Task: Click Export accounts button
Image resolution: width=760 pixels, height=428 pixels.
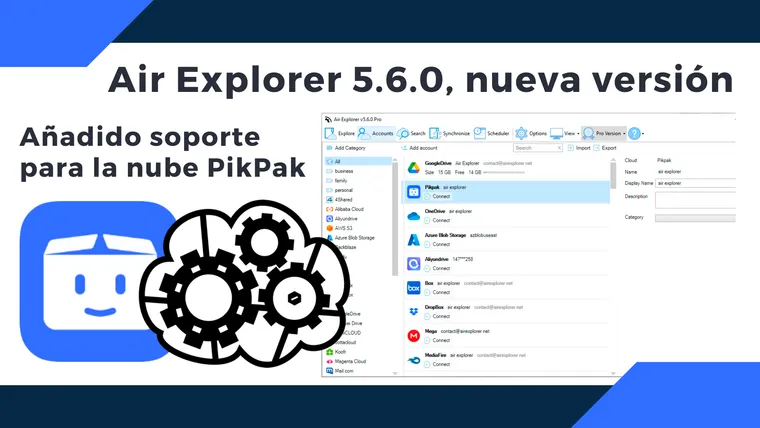Action: pyautogui.click(x=605, y=148)
